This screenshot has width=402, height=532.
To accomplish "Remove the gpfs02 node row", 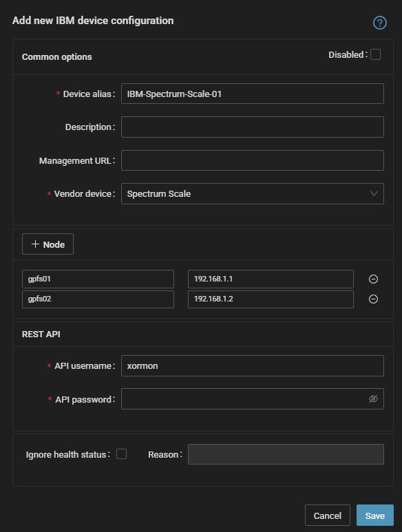I will (x=373, y=299).
